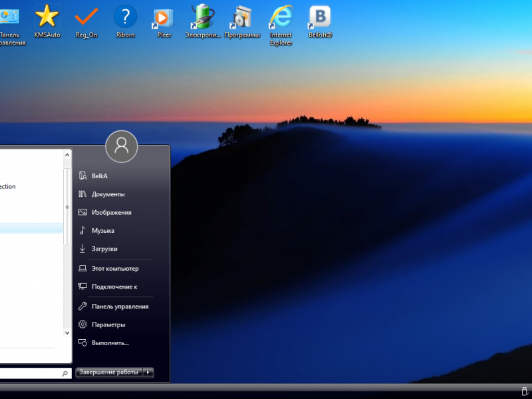The width and height of the screenshot is (532, 399).
Task: Click the Завершение работы button
Action: (x=109, y=372)
